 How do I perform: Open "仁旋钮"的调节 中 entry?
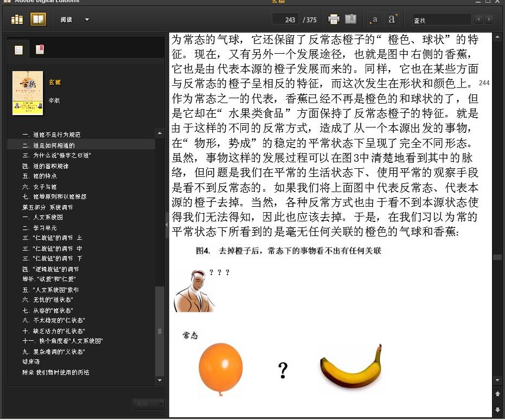pyautogui.click(x=52, y=249)
